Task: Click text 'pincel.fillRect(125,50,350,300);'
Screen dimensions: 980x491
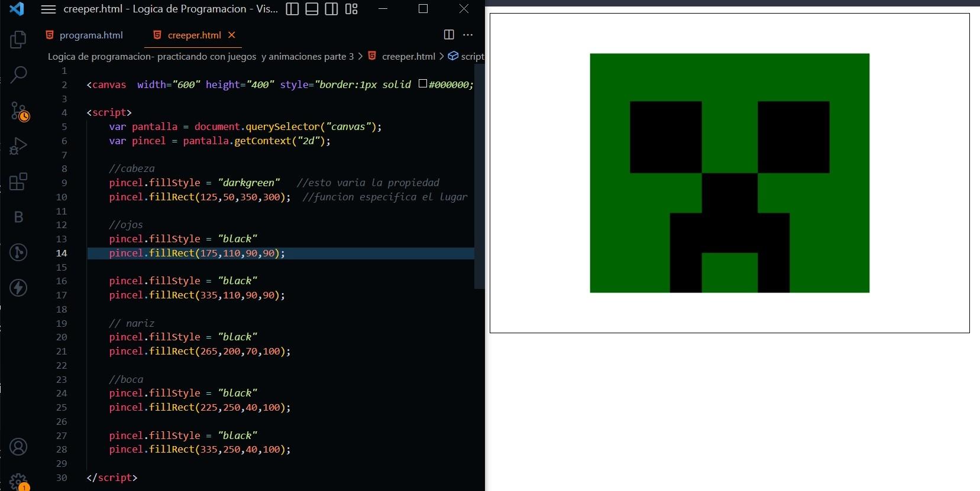Action: 200,197
